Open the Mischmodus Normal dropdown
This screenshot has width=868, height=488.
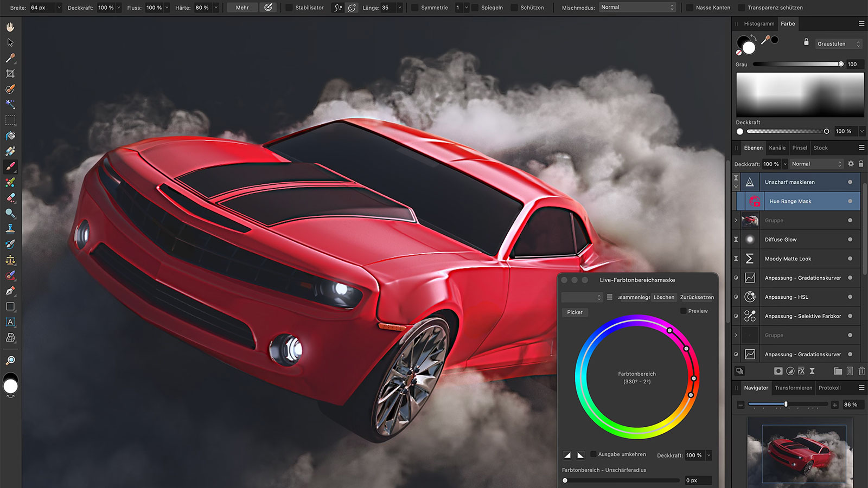638,8
